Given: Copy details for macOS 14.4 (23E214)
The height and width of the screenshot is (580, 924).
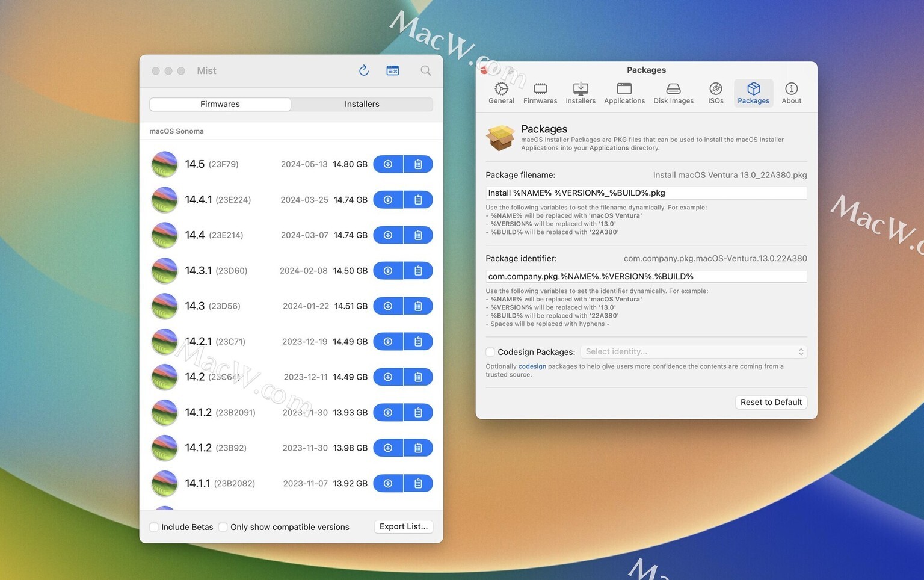Looking at the screenshot, I should tap(418, 235).
